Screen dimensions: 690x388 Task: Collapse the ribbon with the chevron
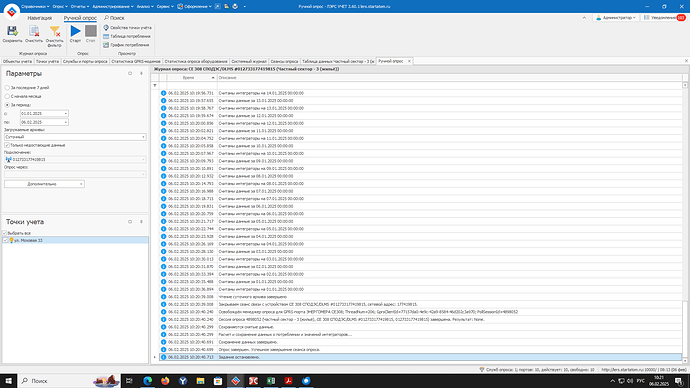coord(584,18)
